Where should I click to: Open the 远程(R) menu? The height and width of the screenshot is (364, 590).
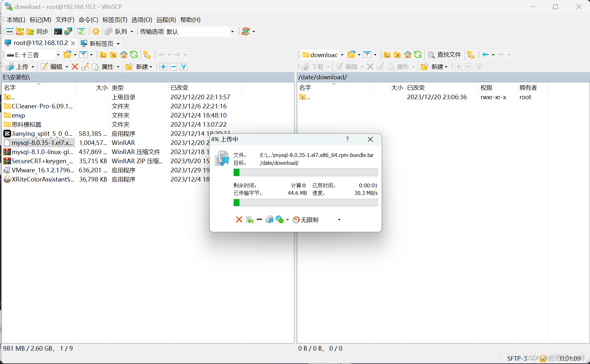[166, 20]
